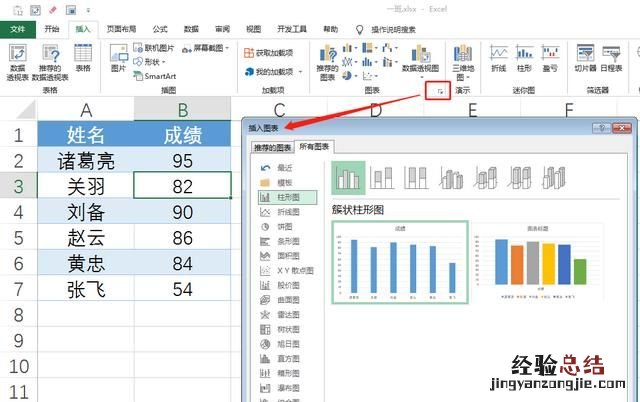
Task: Choose clustered column subtype icon
Action: point(348,178)
